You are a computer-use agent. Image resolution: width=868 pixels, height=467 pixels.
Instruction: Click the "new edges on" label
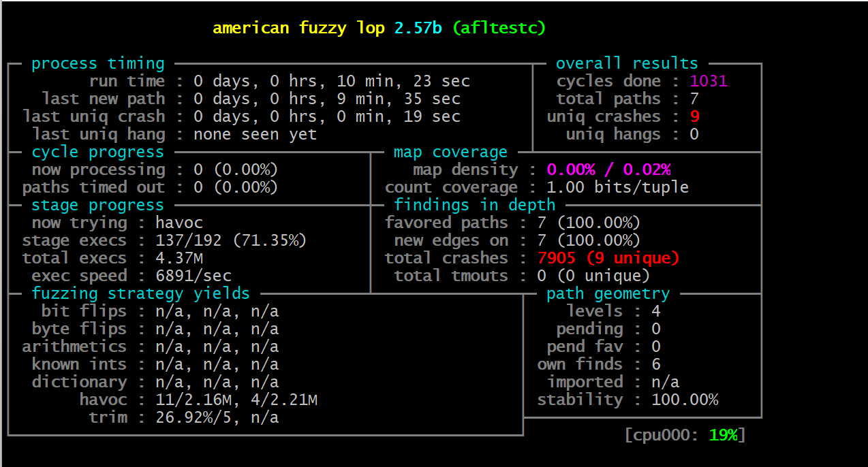451,241
